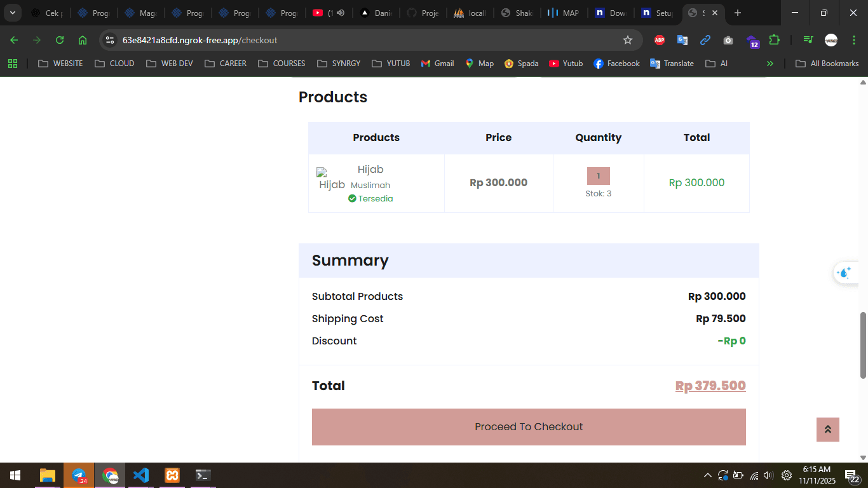Click the browser extensions puzzle icon
The height and width of the screenshot is (488, 868).
[775, 39]
